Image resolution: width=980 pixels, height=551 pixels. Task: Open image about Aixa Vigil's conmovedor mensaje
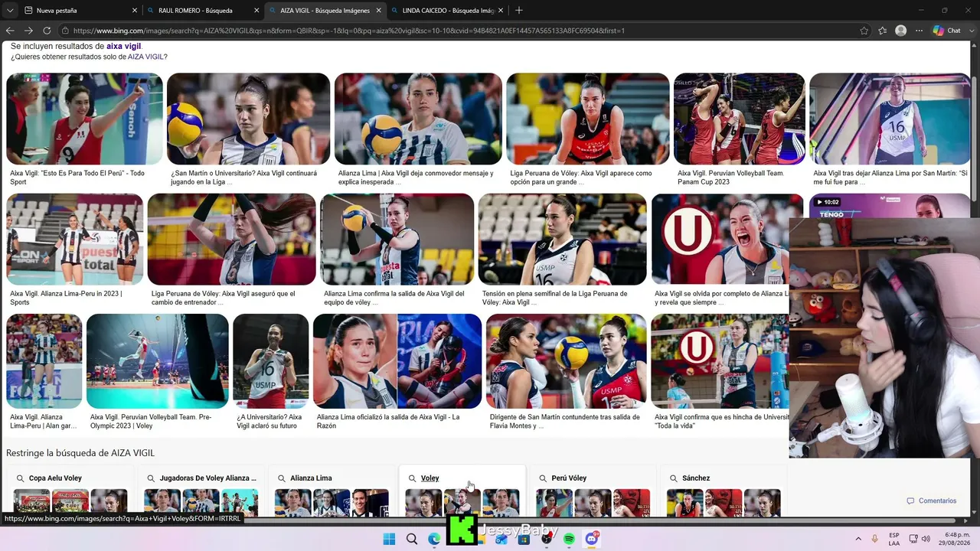tap(418, 119)
